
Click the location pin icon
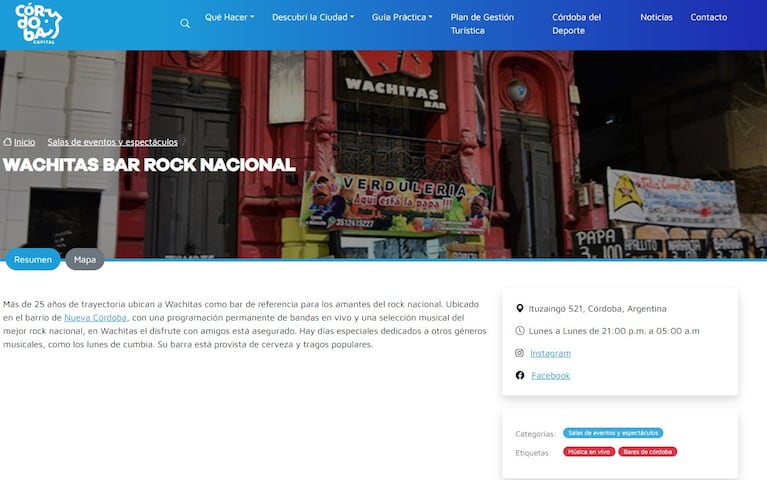pyautogui.click(x=519, y=308)
